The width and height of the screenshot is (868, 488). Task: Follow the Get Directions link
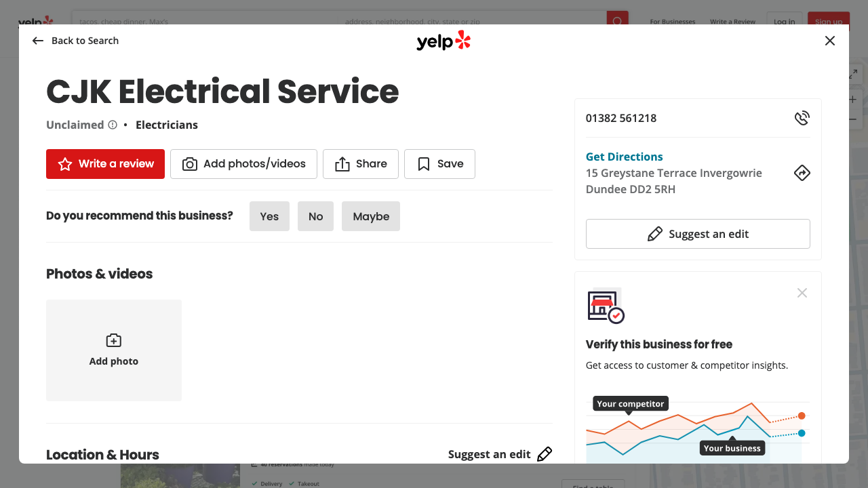[624, 156]
